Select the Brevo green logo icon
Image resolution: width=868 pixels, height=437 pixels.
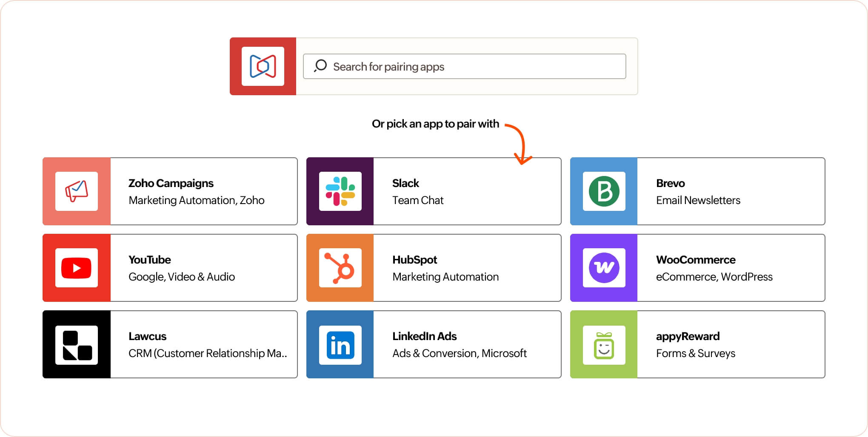[604, 191]
